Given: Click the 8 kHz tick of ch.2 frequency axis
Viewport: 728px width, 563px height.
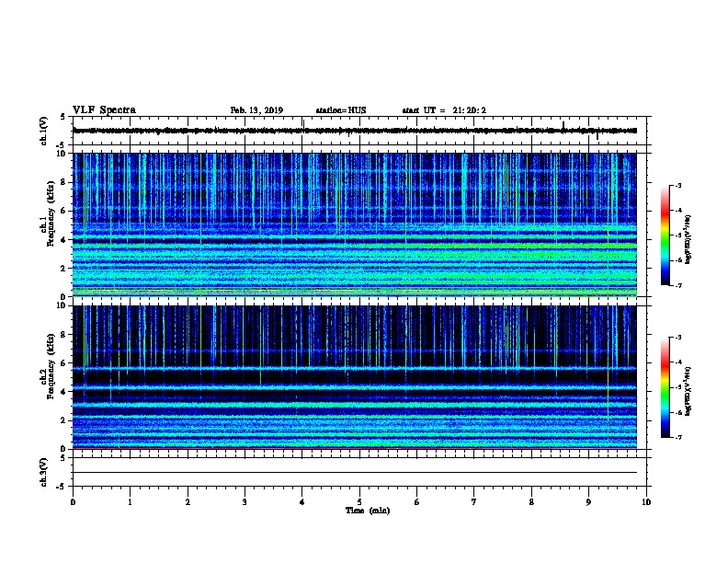Looking at the screenshot, I should point(65,335).
